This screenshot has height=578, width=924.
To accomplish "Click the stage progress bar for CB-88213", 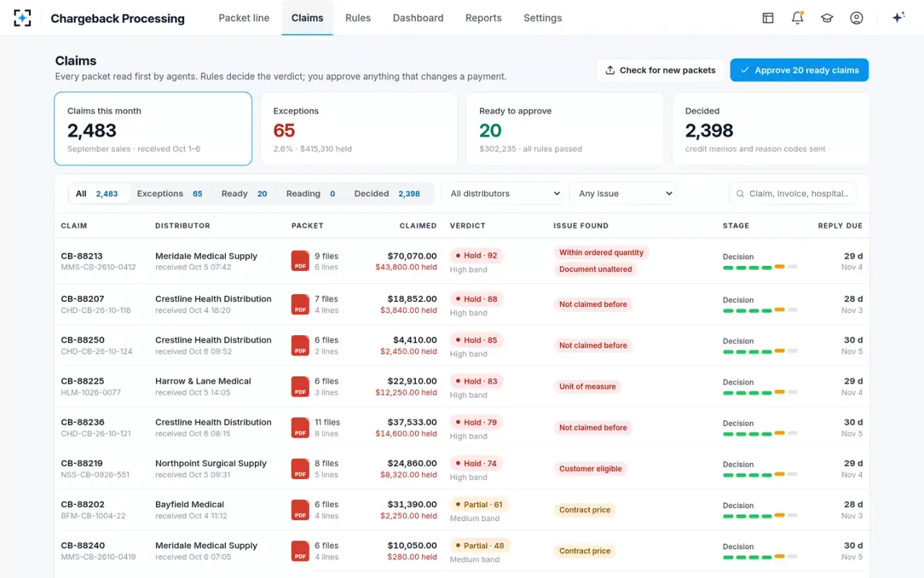I will (x=760, y=267).
